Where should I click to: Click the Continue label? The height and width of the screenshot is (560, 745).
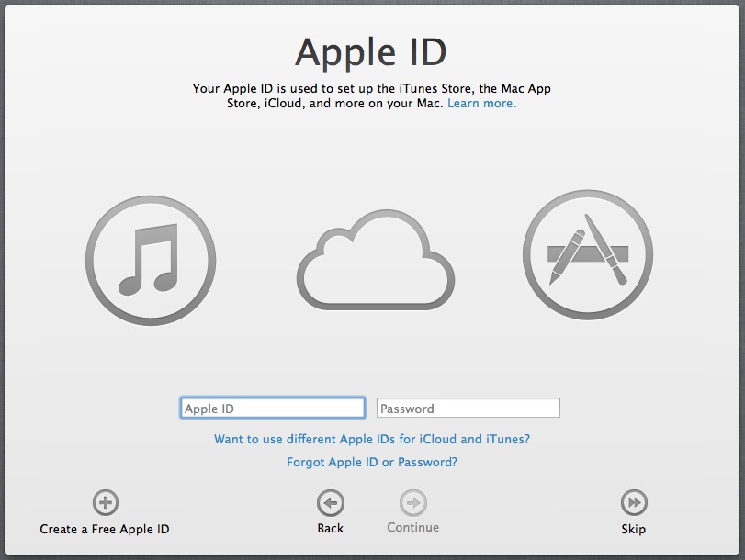pos(412,528)
